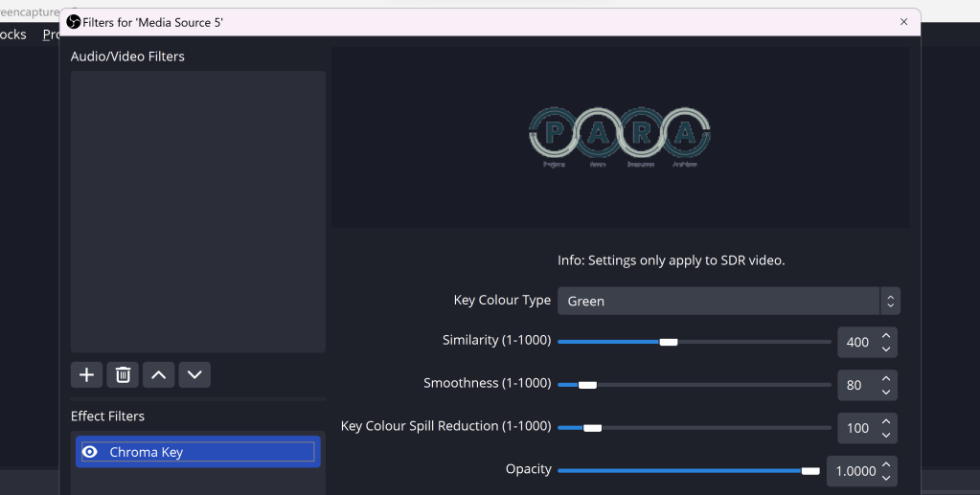Move filter up with the up arrow
The height and width of the screenshot is (495, 980).
[x=159, y=375]
